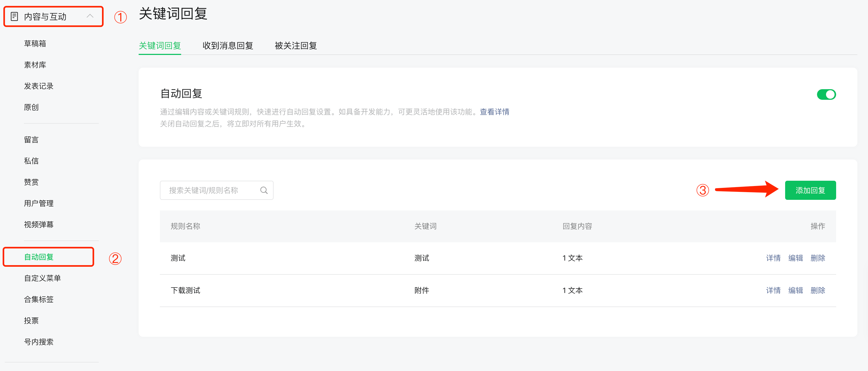
Task: Open 草稿箱 in the sidebar
Action: 35,44
